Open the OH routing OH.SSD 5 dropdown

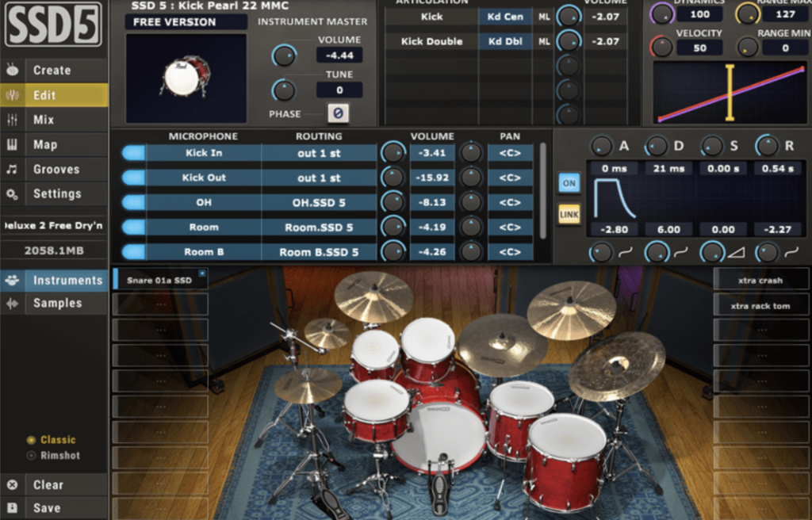[x=319, y=202]
